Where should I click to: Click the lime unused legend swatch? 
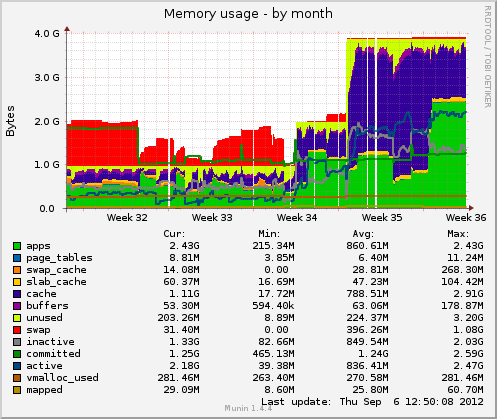[17, 318]
